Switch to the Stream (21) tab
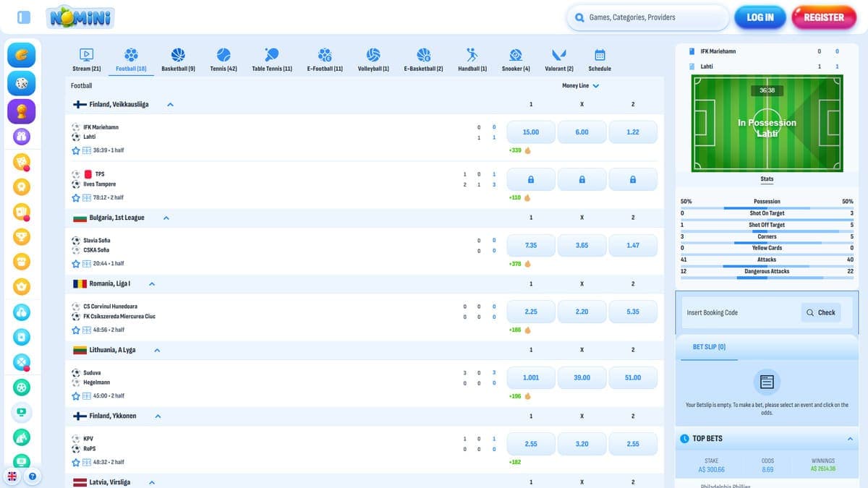 [x=86, y=59]
